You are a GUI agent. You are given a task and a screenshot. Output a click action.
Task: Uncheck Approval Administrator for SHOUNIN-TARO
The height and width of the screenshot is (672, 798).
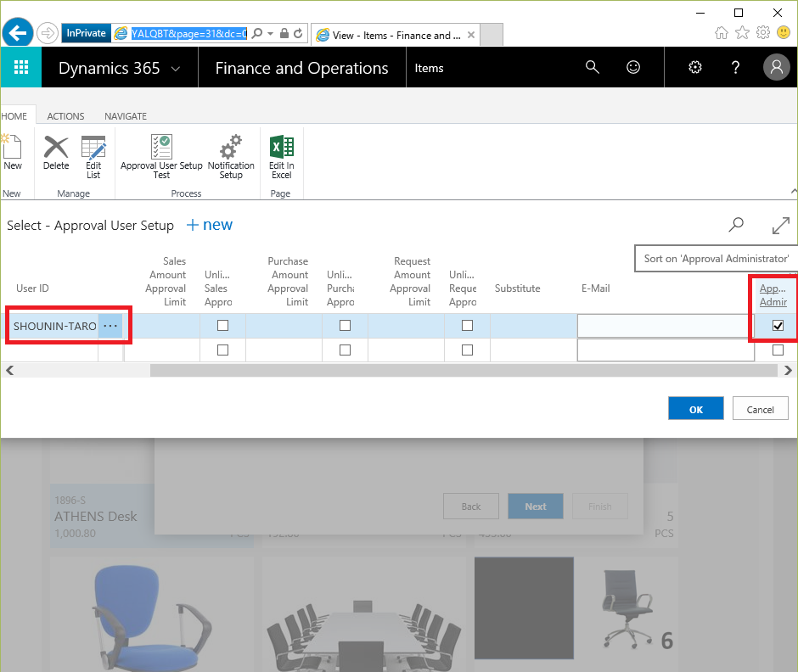tap(778, 326)
